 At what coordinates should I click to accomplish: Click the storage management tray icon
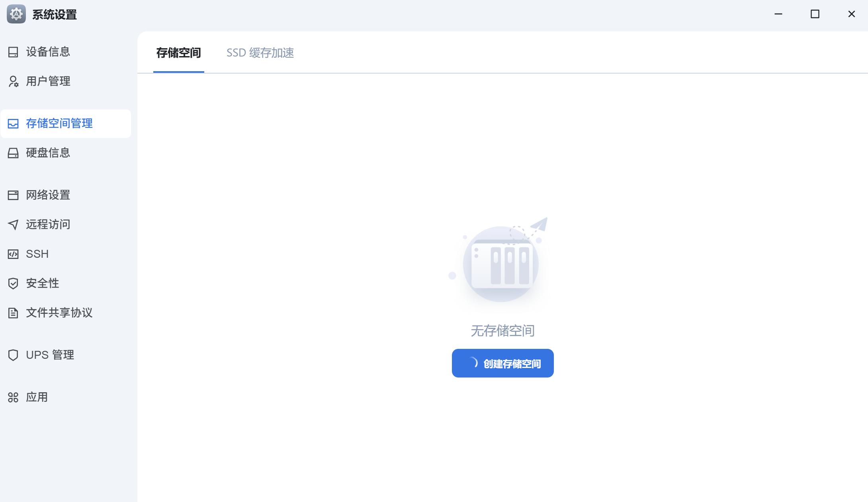click(x=13, y=124)
